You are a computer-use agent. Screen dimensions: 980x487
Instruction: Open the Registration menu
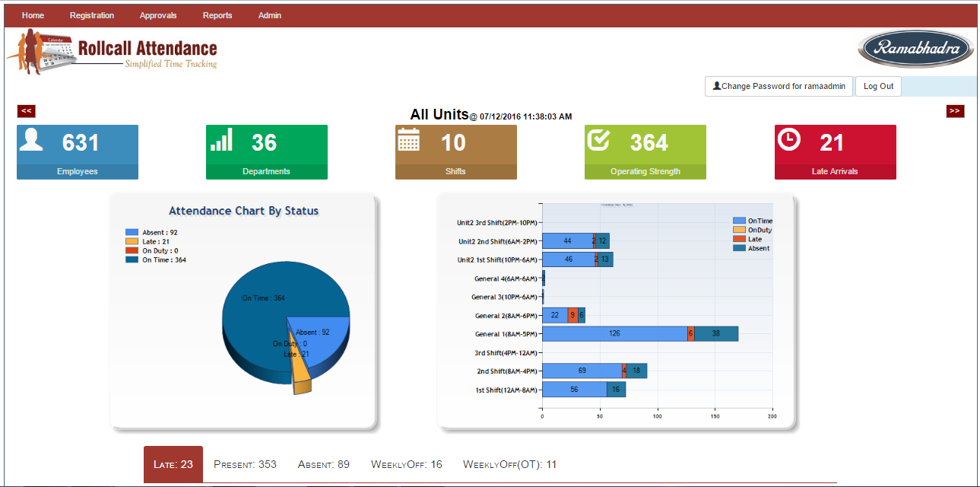click(x=91, y=15)
